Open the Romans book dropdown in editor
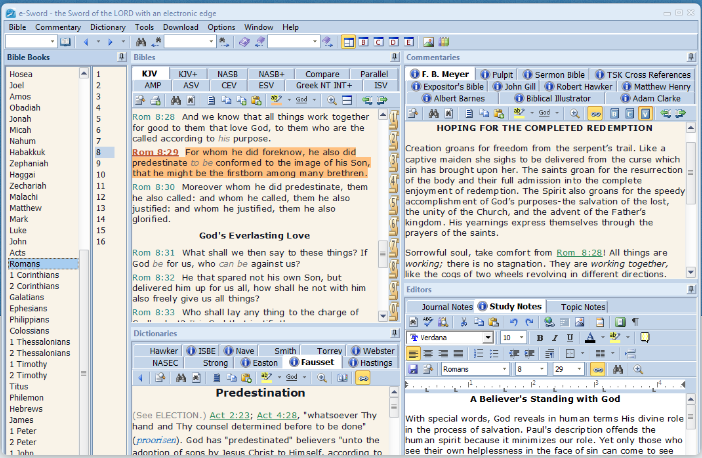 coord(505,369)
